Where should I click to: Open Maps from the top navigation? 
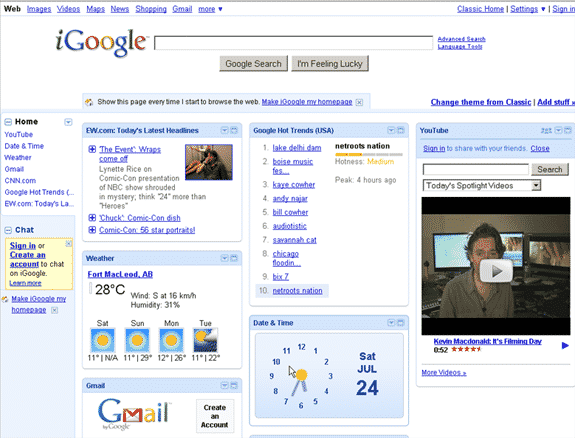(x=95, y=9)
